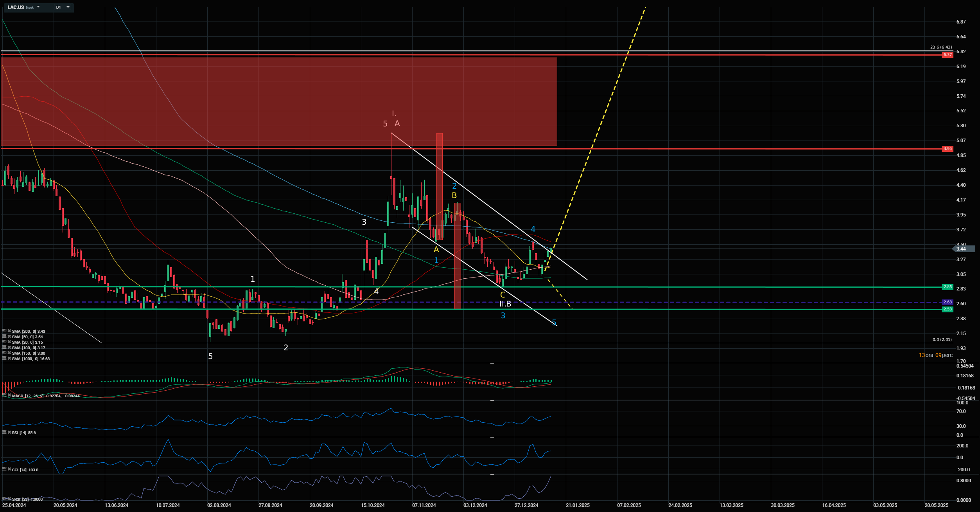
Task: Open SRSI indicator settings icon
Action: point(4,499)
